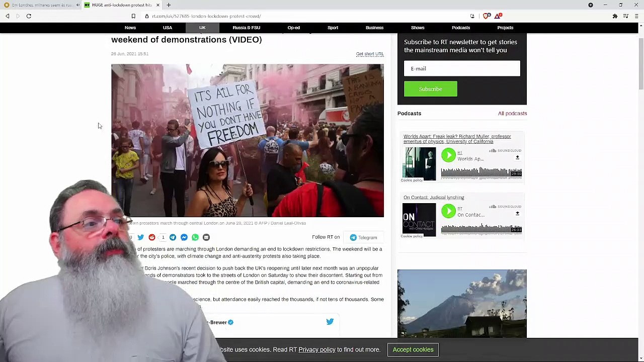The height and width of the screenshot is (362, 644).
Task: Open the Privacy policy link
Action: [x=317, y=349]
